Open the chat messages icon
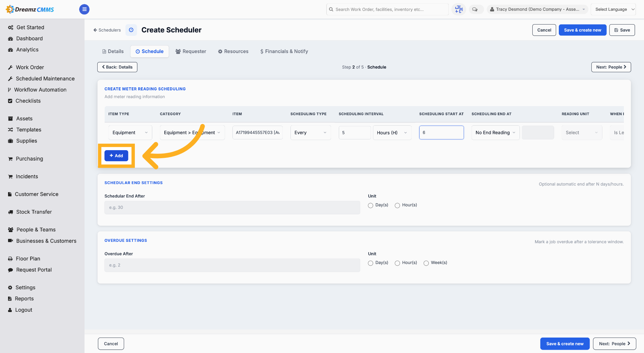This screenshot has width=644, height=353. tap(475, 9)
